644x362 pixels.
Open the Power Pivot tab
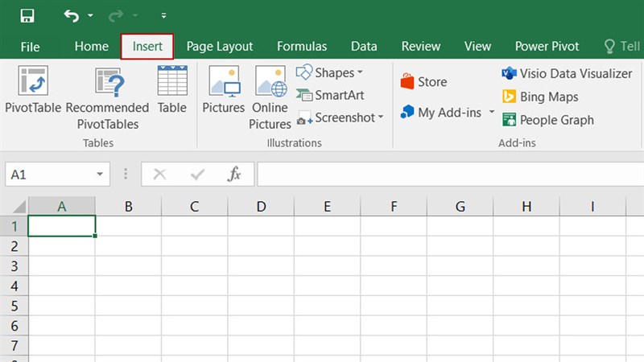click(x=547, y=47)
